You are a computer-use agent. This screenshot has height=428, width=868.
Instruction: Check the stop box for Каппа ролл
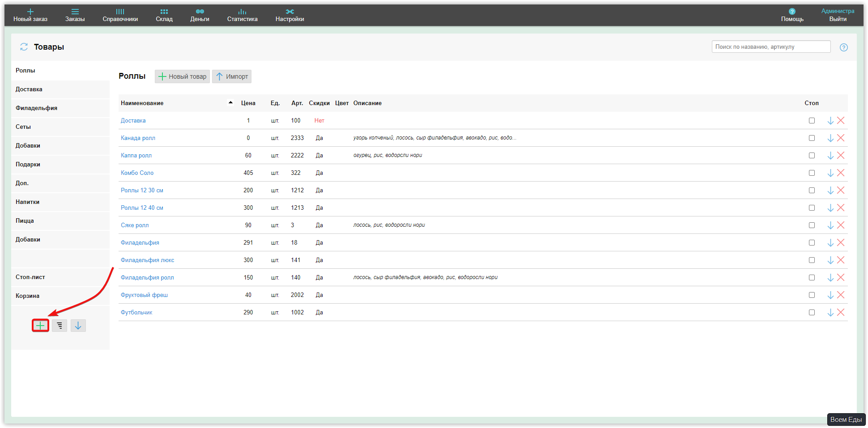812,155
